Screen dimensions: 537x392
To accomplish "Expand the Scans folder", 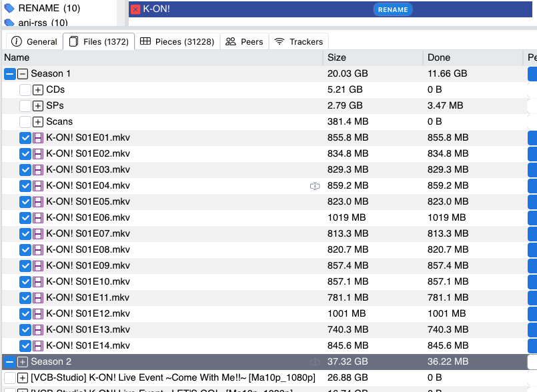I will coord(38,121).
